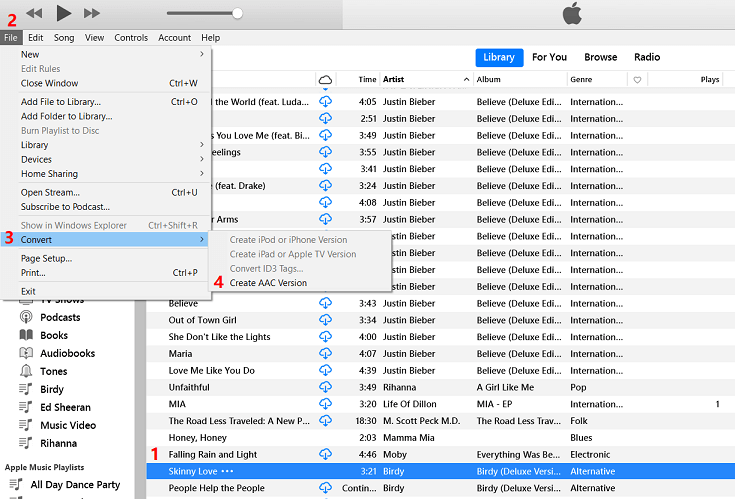This screenshot has height=499, width=735.
Task: Switch to the Radio tab
Action: click(x=647, y=57)
